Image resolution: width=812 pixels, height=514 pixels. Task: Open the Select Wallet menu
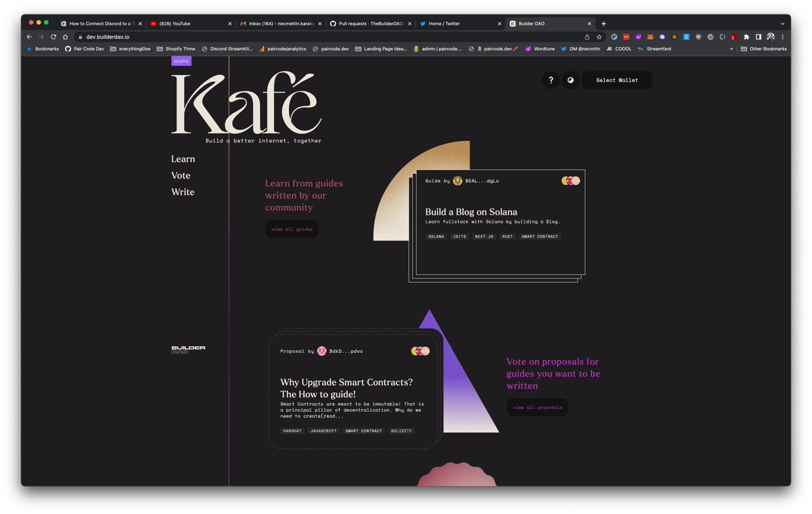point(617,80)
